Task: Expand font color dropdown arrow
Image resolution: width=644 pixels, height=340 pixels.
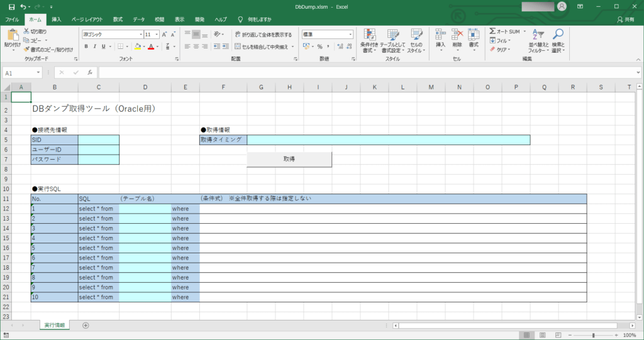Action: click(x=157, y=47)
